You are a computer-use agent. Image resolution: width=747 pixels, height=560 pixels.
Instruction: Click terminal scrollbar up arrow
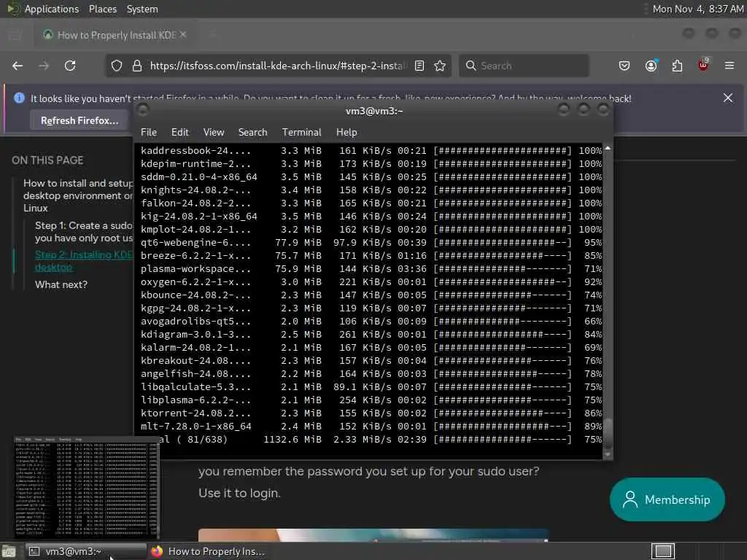coord(608,149)
